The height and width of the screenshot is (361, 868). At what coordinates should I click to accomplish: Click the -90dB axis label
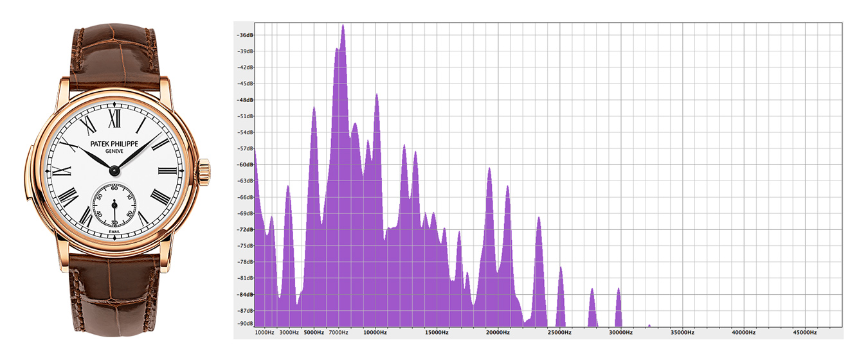click(246, 323)
